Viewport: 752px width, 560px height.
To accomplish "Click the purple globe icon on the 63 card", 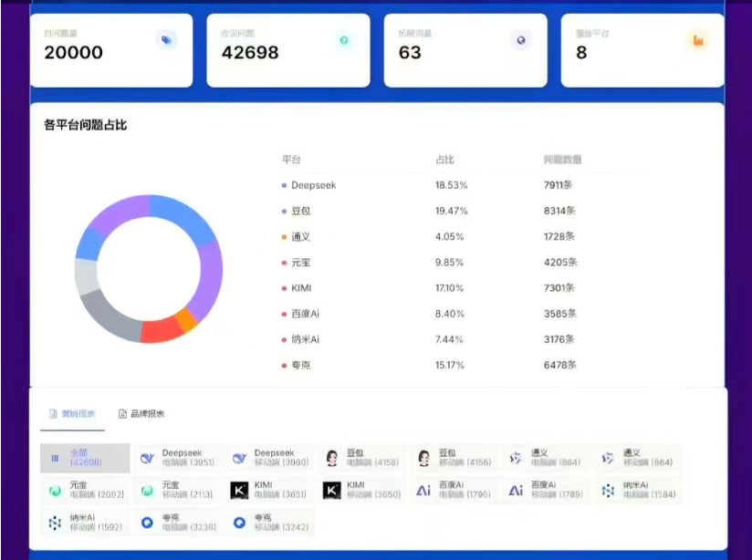I will coord(521,40).
